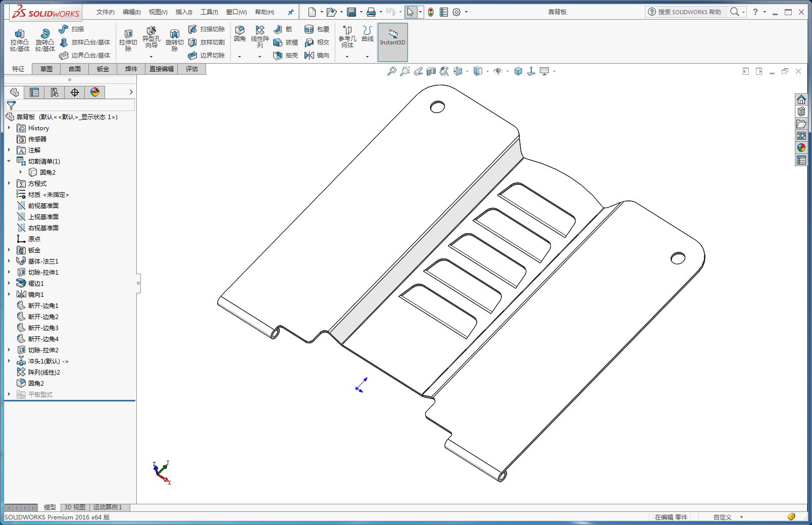
Task: Click the 边界凸台/基体 boundary boss tool
Action: [84, 56]
